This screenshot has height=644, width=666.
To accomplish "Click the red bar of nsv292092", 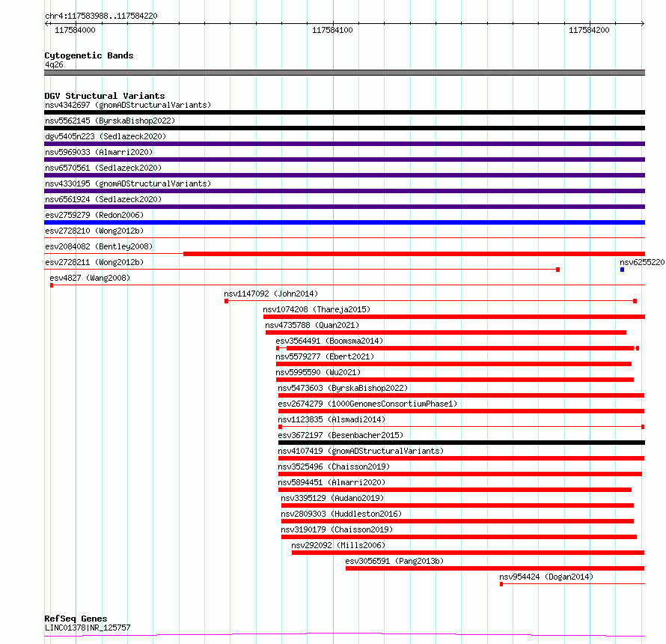I will pos(468,553).
